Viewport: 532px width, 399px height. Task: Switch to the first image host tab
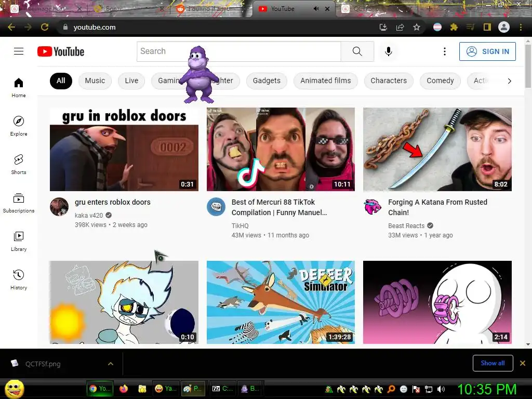click(46, 9)
